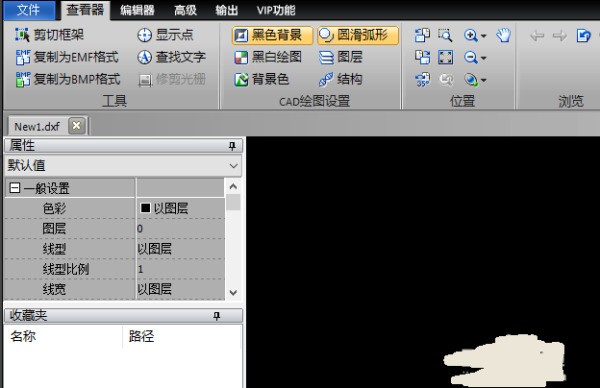Pin the 收藏夹 favorites panel
The width and height of the screenshot is (600, 388).
217,316
